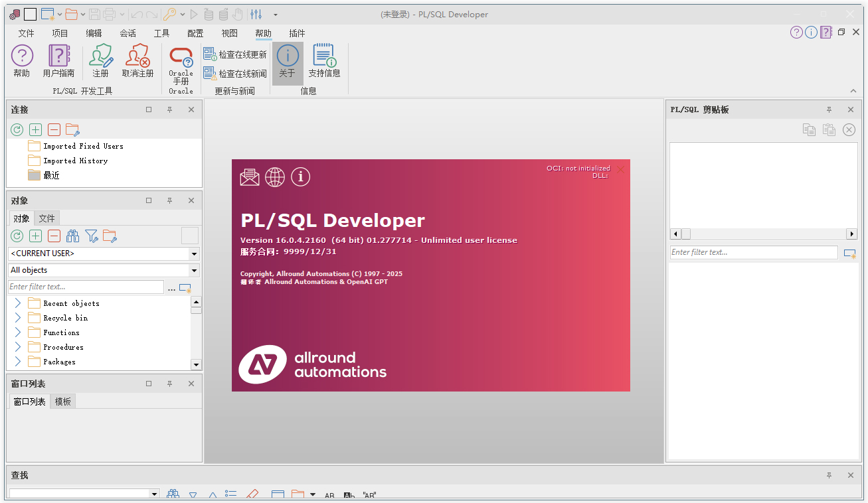Open object search with the binoculars icon
The image size is (868, 503).
[73, 236]
